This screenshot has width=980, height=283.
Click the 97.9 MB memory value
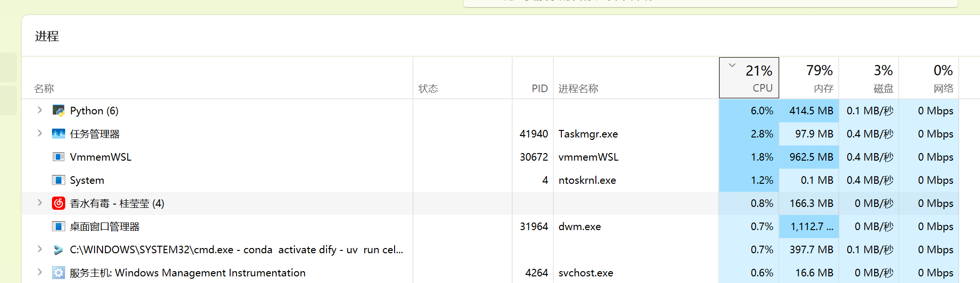point(814,134)
